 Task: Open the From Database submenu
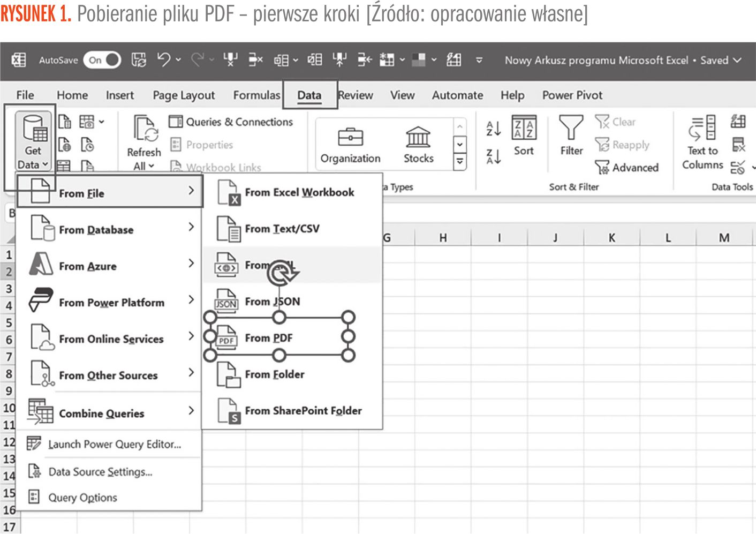[x=109, y=229]
